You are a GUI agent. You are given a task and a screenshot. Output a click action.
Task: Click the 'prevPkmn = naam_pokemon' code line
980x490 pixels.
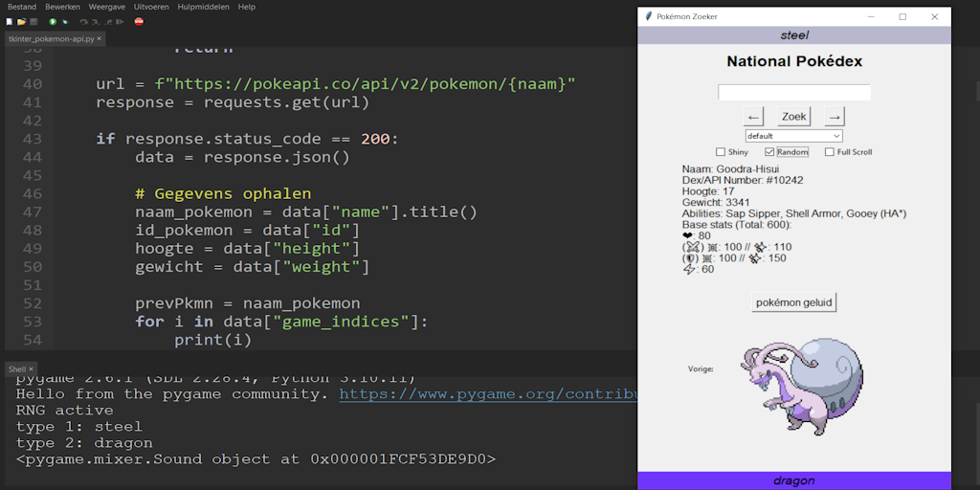coord(248,303)
